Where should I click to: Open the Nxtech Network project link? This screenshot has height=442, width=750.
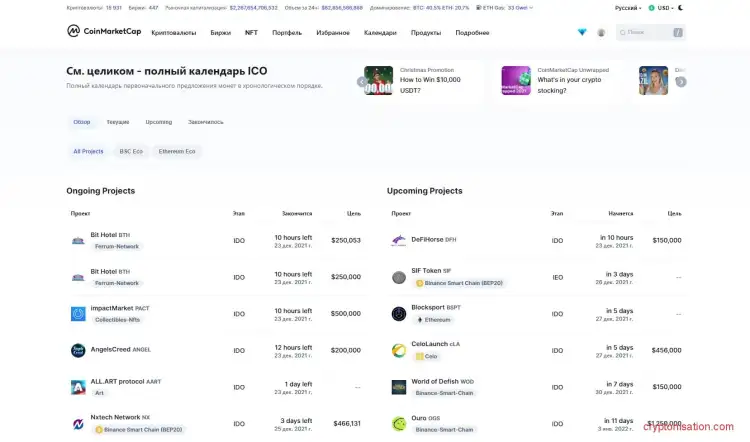120,418
